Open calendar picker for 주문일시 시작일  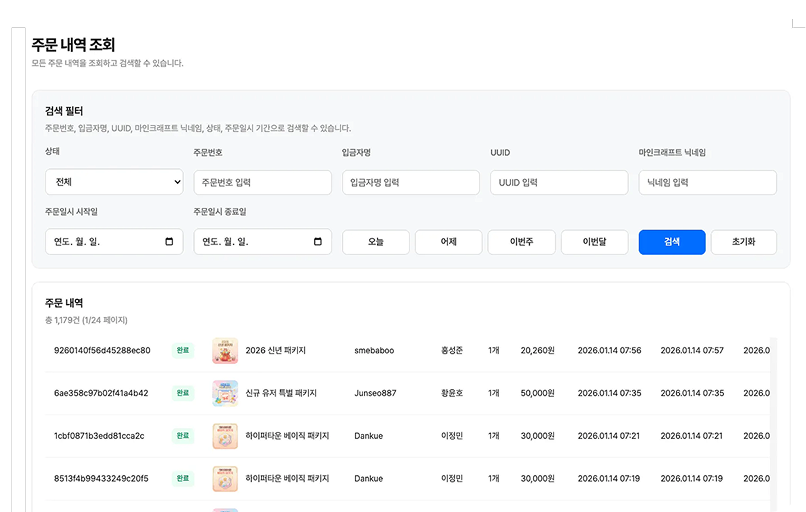(169, 242)
